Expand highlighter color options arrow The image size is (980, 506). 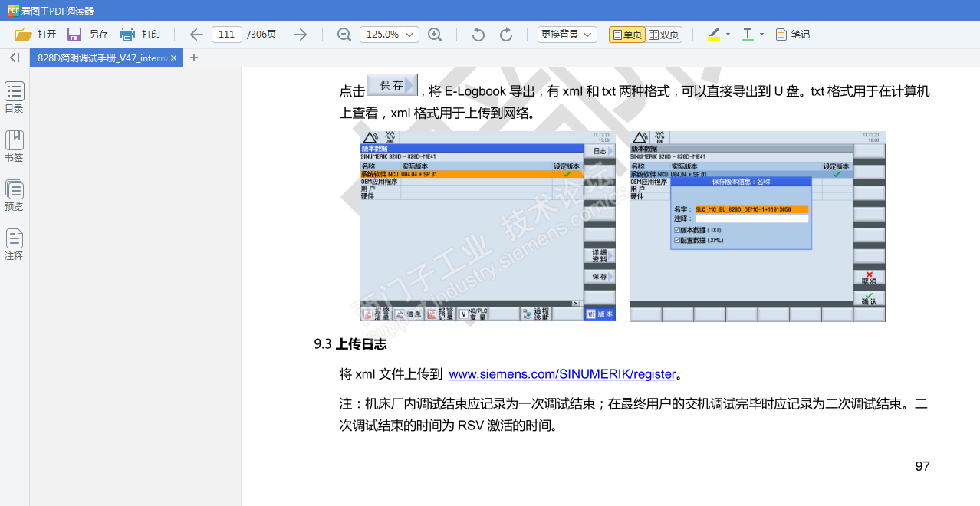tap(728, 34)
